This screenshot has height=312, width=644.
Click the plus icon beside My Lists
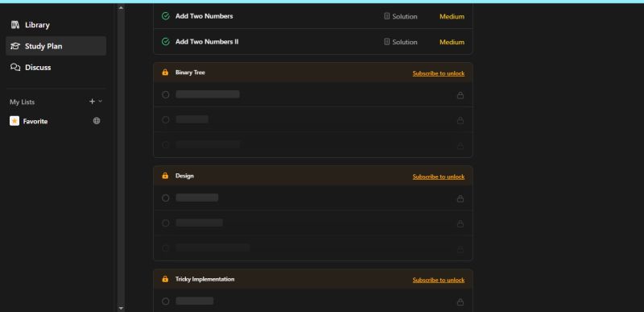click(x=92, y=101)
